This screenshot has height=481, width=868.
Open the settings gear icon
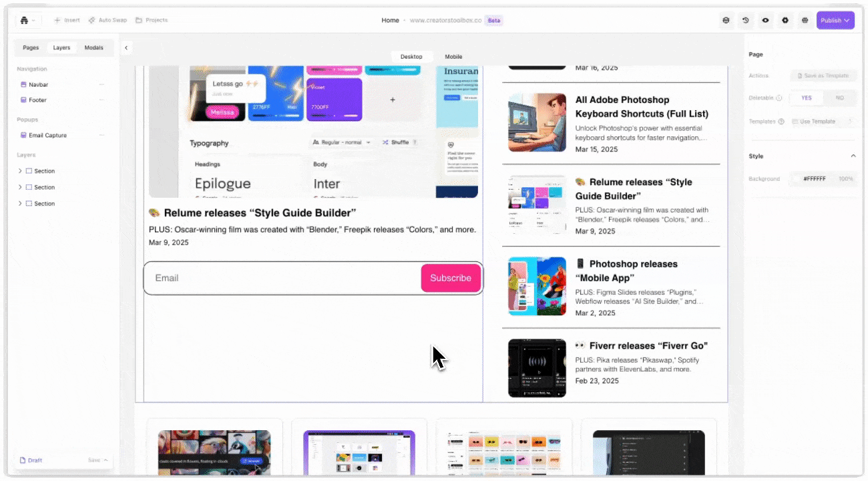click(785, 21)
